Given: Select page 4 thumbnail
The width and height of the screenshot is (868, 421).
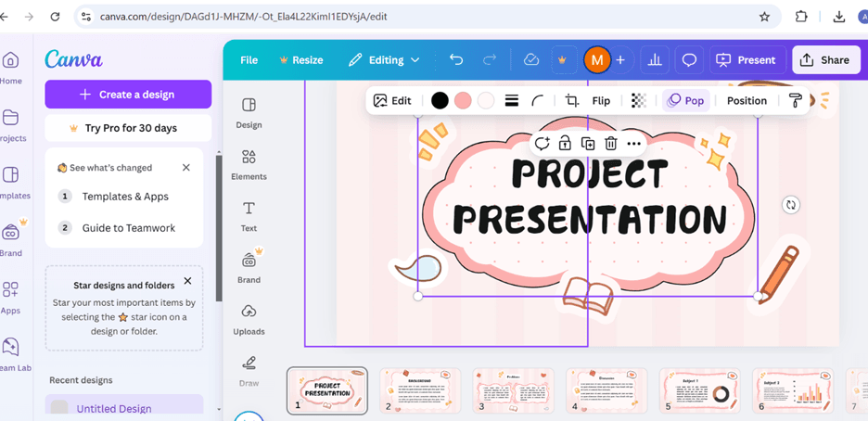Looking at the screenshot, I should point(606,390).
